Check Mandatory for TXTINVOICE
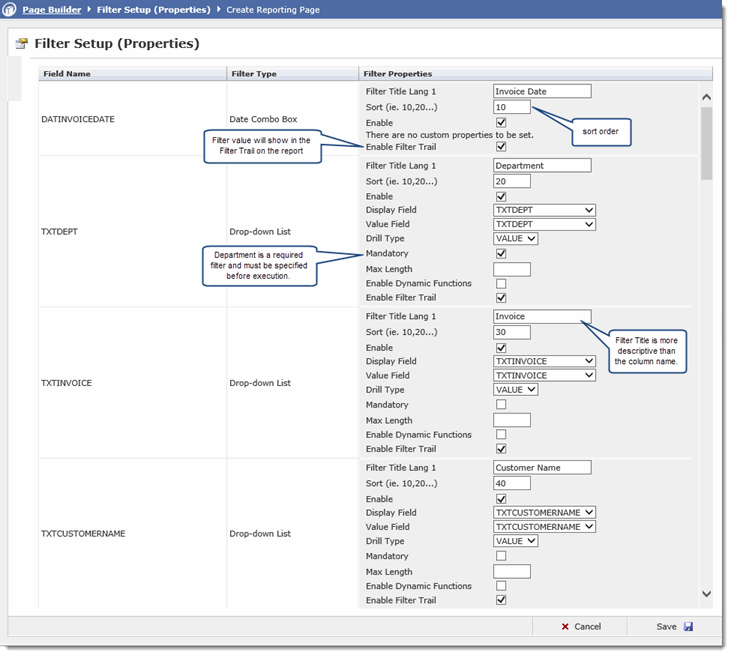Image resolution: width=731 pixels, height=655 pixels. [501, 404]
